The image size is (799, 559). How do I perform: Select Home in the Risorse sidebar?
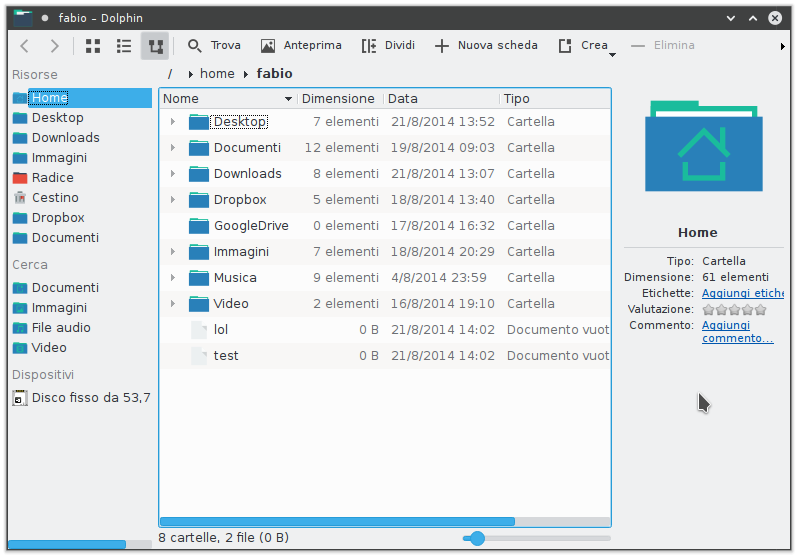point(82,97)
